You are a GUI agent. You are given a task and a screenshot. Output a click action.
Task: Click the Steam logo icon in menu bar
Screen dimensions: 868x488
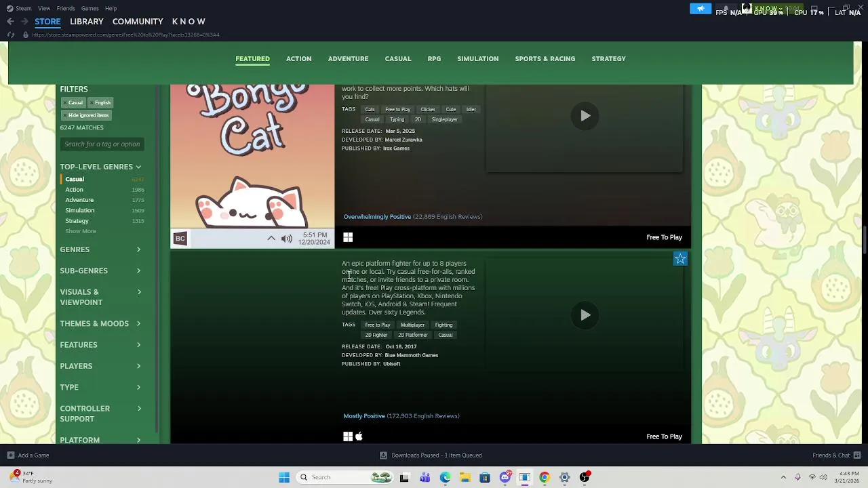coord(9,8)
